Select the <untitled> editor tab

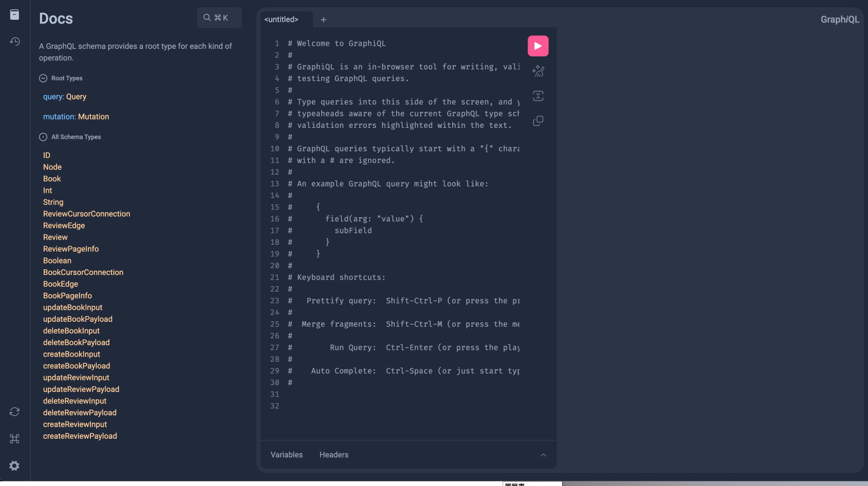[282, 19]
